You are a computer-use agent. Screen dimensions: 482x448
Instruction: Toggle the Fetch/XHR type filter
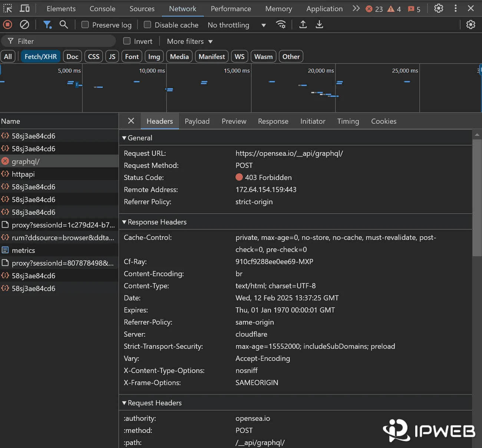coord(41,56)
